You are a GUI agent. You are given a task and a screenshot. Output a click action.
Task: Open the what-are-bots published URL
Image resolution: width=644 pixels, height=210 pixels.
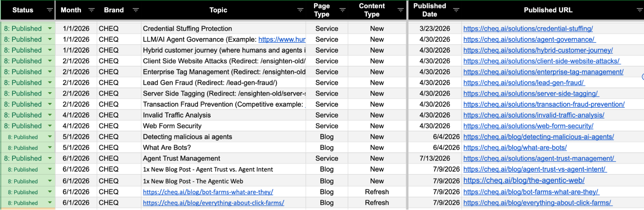pyautogui.click(x=515, y=147)
